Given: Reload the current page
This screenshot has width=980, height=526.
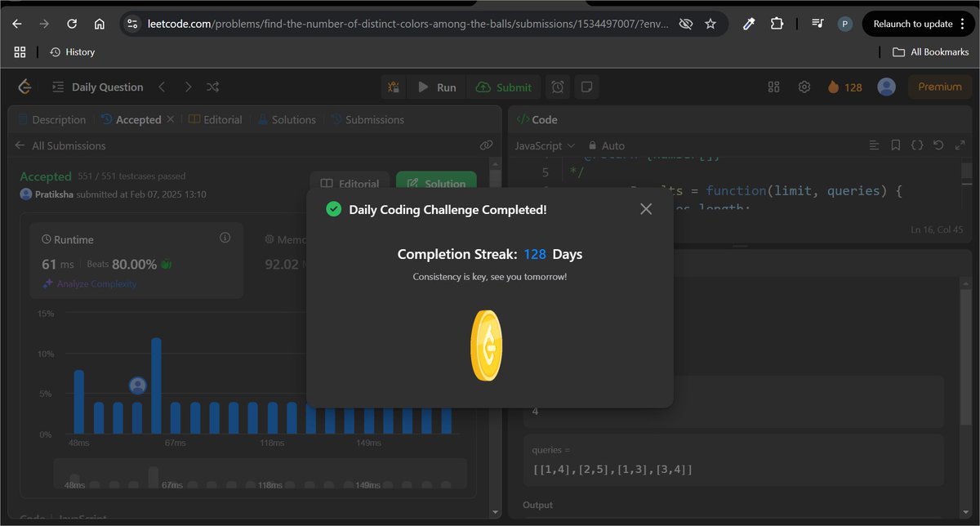Looking at the screenshot, I should coord(72,24).
